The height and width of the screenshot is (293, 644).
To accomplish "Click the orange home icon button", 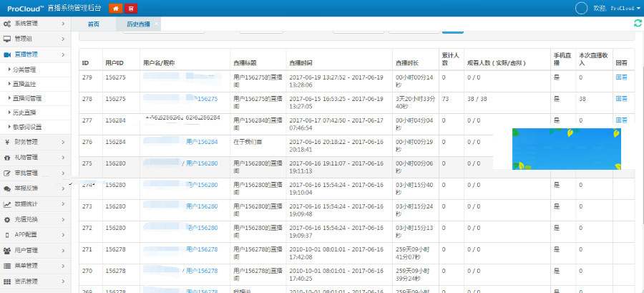I will (x=115, y=8).
